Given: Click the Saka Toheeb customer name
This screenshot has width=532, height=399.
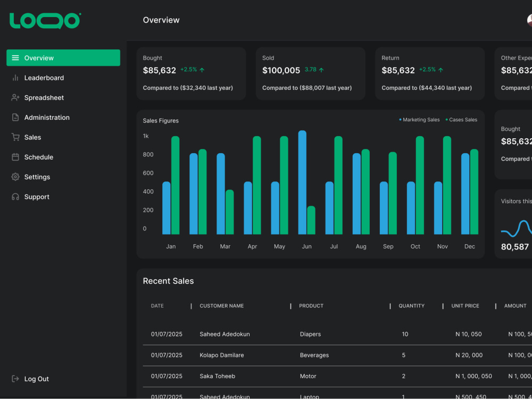Looking at the screenshot, I should [217, 376].
